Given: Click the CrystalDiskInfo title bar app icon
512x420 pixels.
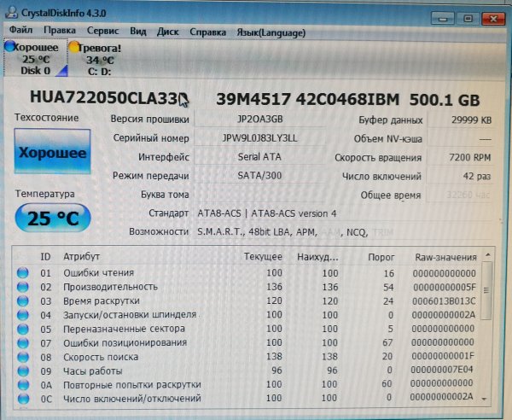Looking at the screenshot, I should click(x=14, y=10).
